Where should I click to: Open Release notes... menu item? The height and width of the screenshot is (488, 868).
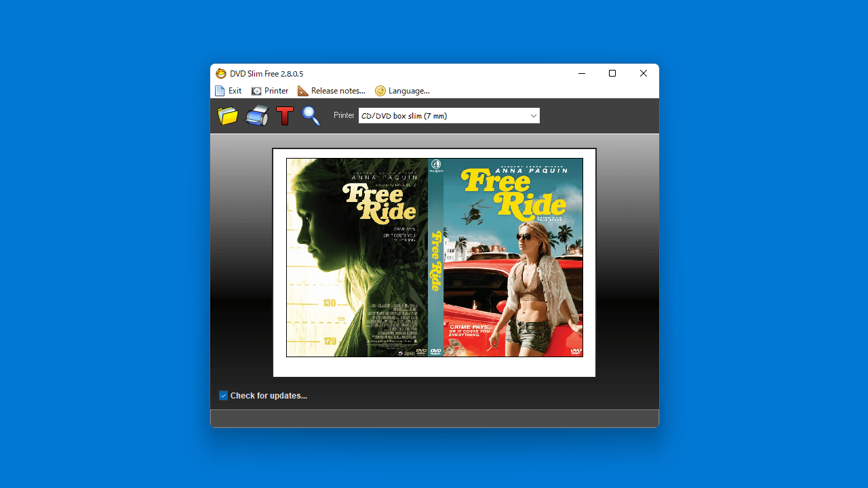[x=332, y=91]
